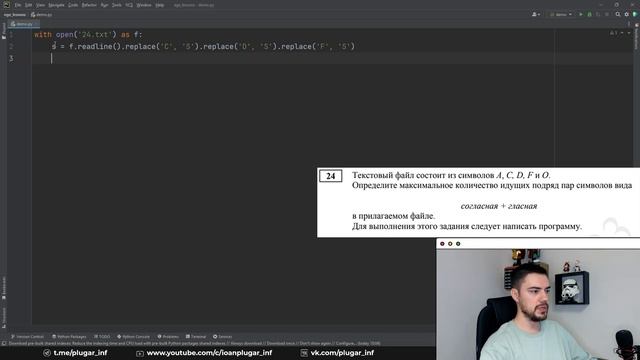Screen dimensions: 640x360
Task: Go to previous highlighted problem arrow
Action: point(622,33)
